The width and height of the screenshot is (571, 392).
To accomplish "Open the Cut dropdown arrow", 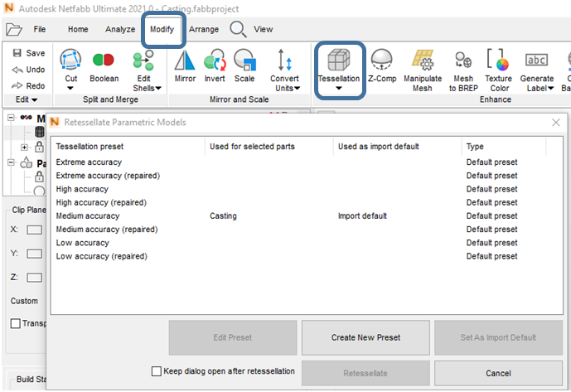I will (x=70, y=88).
